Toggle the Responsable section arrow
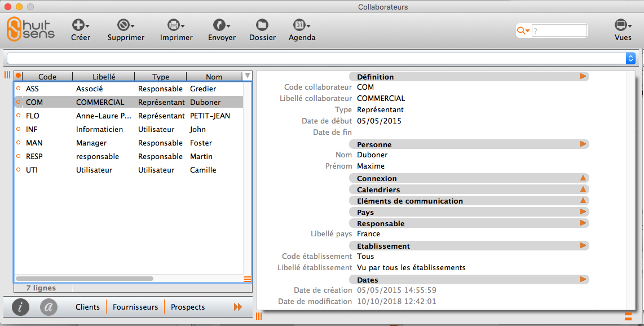Screen dimensions: 644x326 583,223
